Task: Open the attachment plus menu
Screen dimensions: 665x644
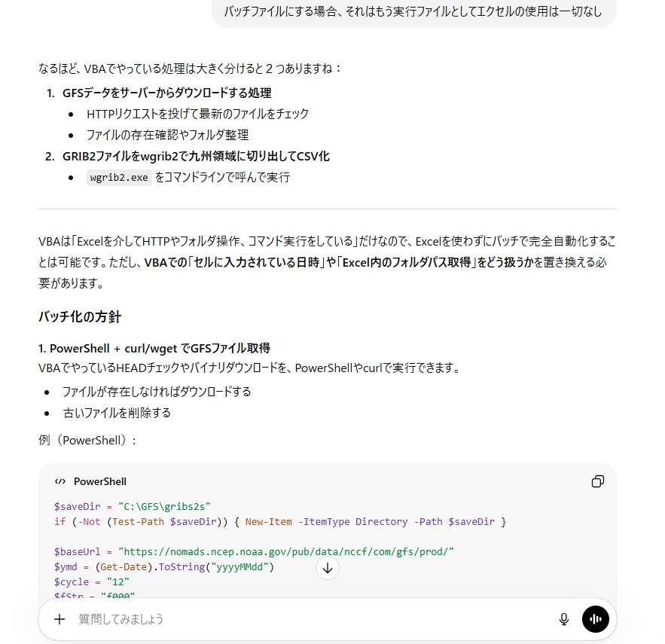Action: coord(59,619)
